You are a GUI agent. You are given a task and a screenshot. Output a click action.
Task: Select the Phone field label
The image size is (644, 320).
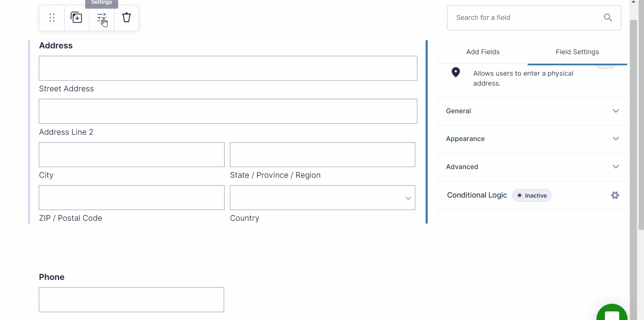(52, 277)
